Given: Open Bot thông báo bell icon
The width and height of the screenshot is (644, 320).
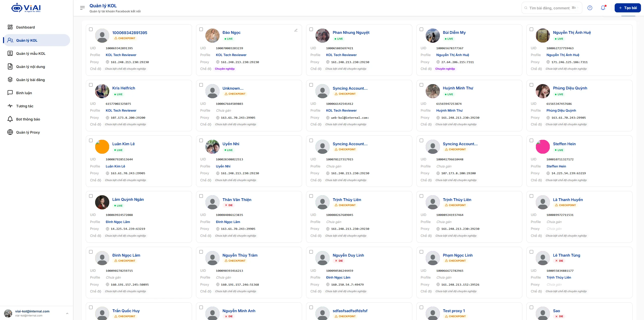Looking at the screenshot, I should (x=10, y=119).
